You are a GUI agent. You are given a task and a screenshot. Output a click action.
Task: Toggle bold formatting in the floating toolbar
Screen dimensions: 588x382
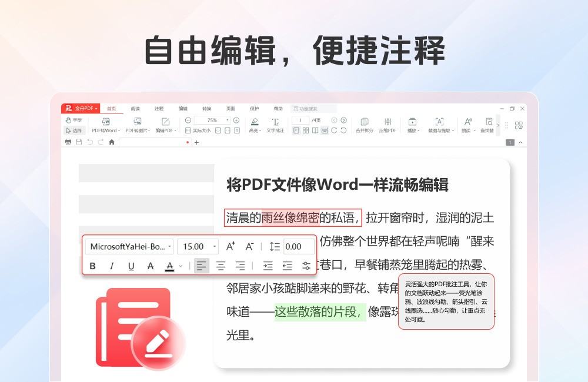click(x=92, y=266)
